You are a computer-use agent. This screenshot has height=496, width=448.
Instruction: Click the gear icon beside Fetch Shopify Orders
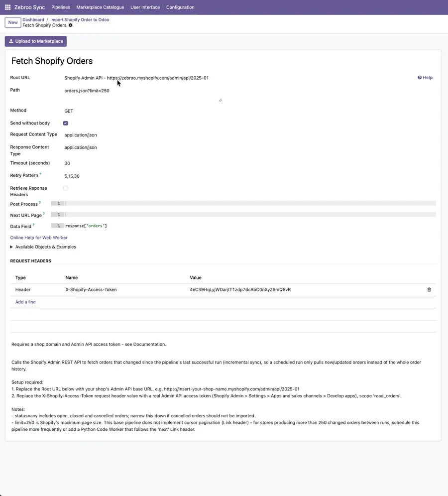tap(71, 25)
